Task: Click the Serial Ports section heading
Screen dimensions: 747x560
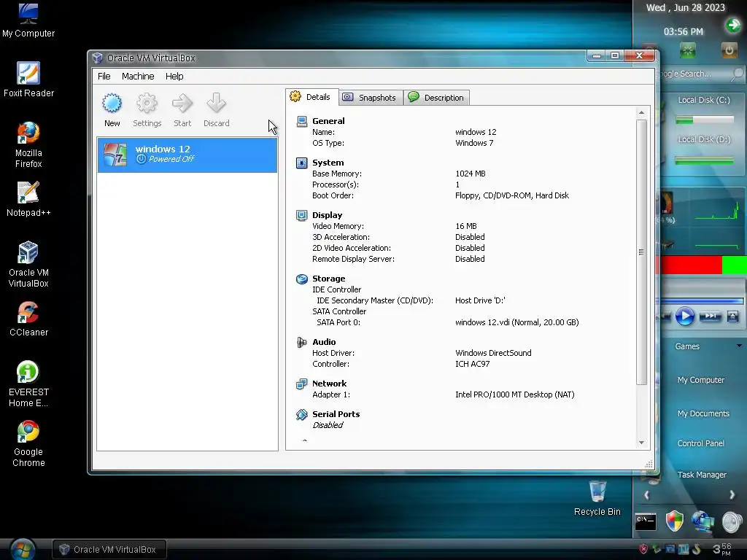Action: [336, 414]
